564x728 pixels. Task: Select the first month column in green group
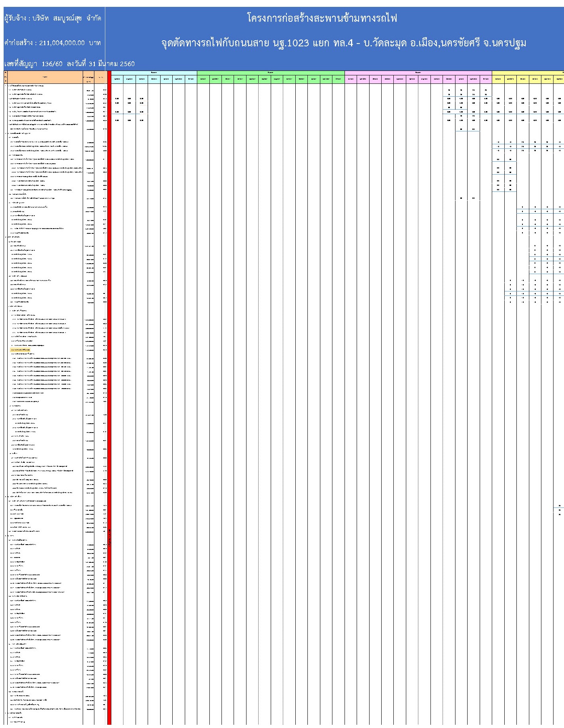click(203, 79)
